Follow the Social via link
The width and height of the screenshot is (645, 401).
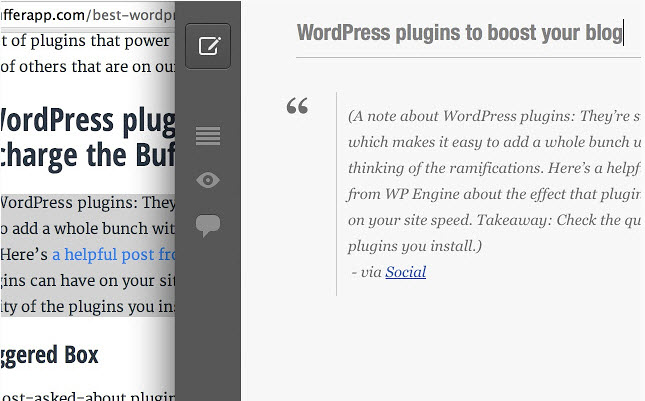click(406, 272)
